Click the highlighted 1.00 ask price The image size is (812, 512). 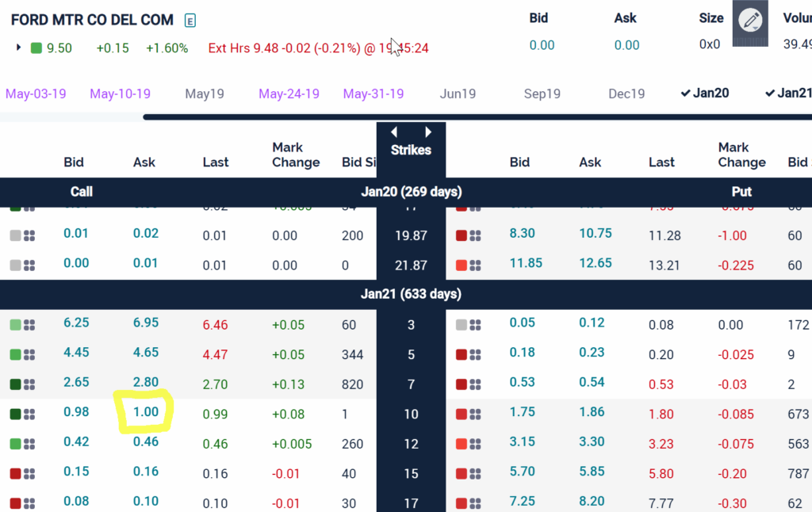click(x=146, y=412)
